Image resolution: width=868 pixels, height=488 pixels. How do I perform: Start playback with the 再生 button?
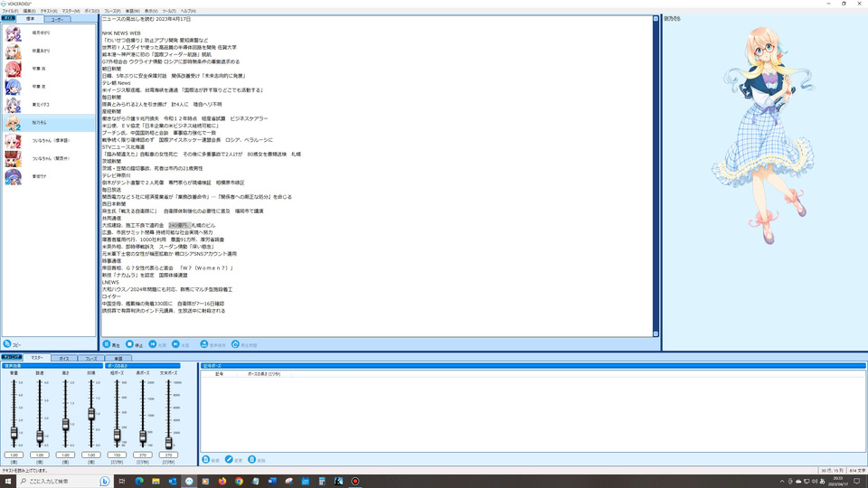[x=111, y=344]
